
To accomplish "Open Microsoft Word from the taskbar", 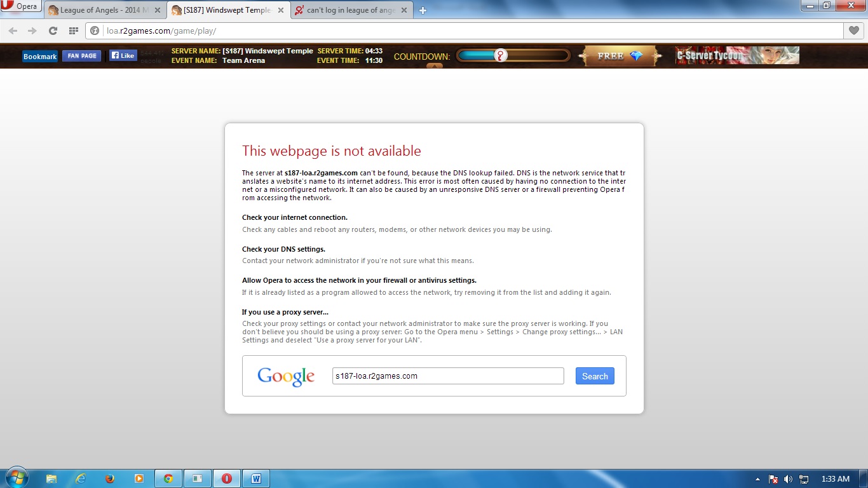I will coord(256,478).
